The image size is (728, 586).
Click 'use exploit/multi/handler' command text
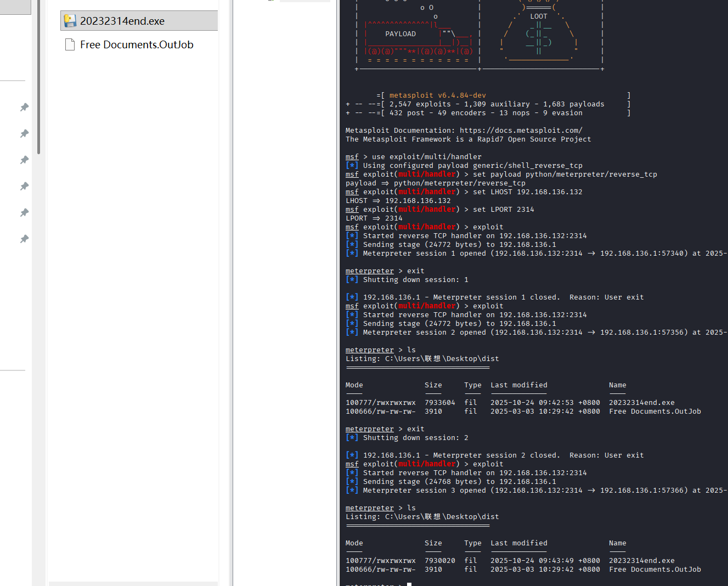tap(427, 157)
